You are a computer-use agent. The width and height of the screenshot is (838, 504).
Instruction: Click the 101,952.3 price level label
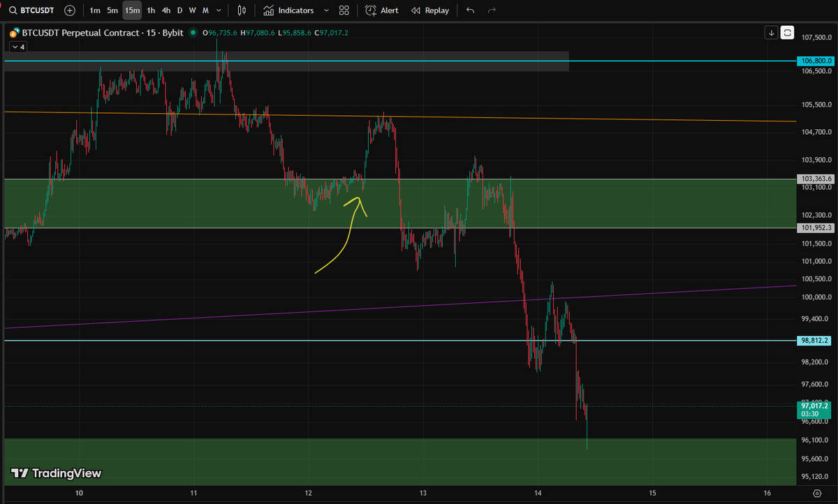pos(816,228)
